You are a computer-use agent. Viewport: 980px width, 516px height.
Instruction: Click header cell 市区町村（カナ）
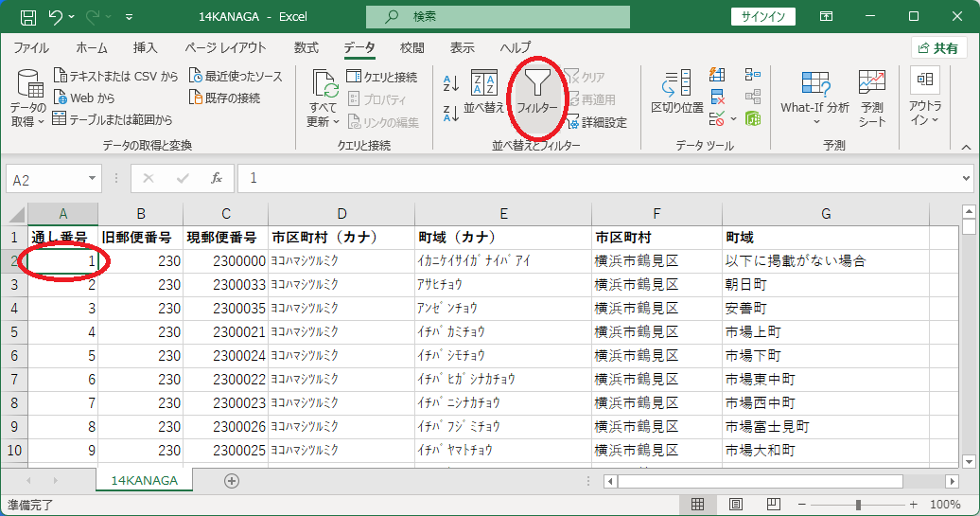pos(341,238)
